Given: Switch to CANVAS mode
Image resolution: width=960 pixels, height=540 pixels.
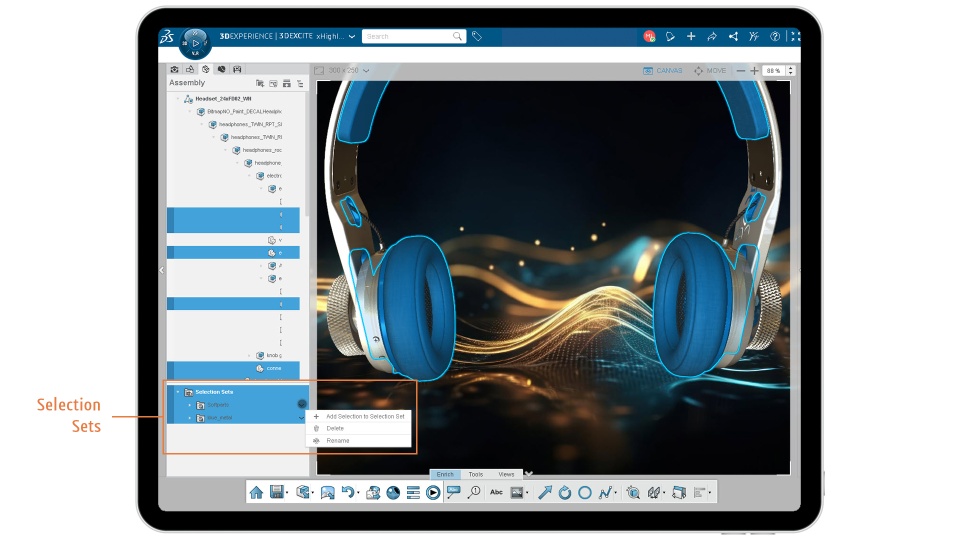Looking at the screenshot, I should point(662,71).
